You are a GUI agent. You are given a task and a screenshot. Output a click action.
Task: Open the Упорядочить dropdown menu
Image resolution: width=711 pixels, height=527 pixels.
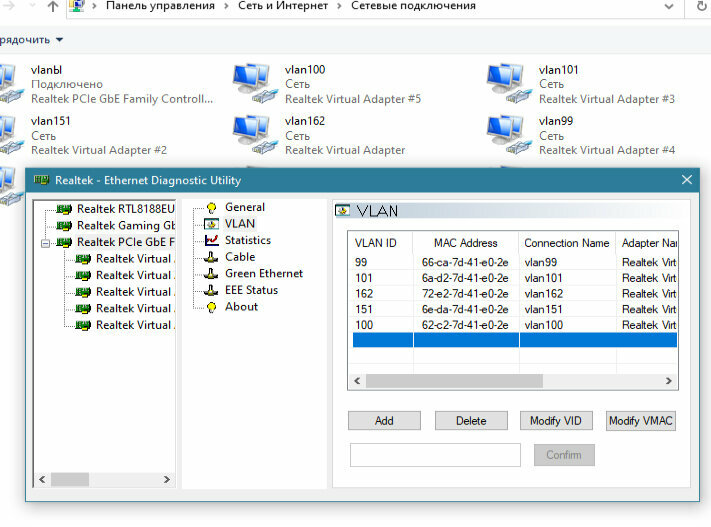coord(31,40)
